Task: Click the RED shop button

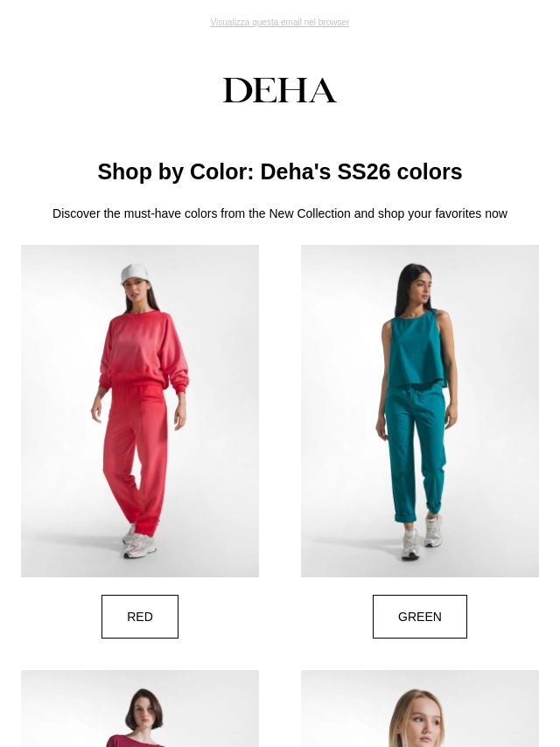Action: (140, 617)
